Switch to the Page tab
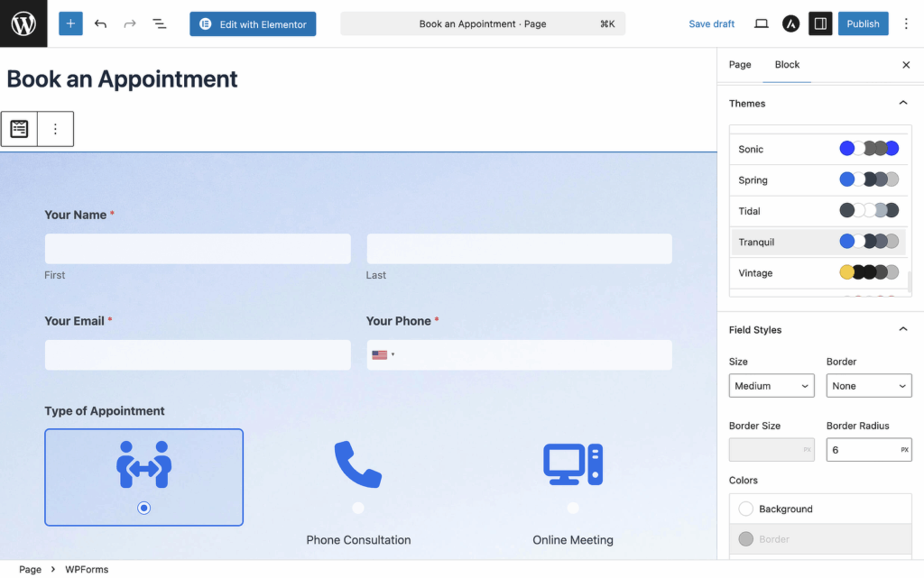 (x=740, y=64)
